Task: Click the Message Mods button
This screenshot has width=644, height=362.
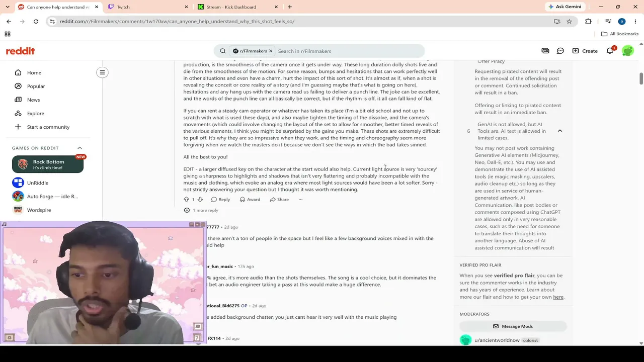Action: [513, 326]
